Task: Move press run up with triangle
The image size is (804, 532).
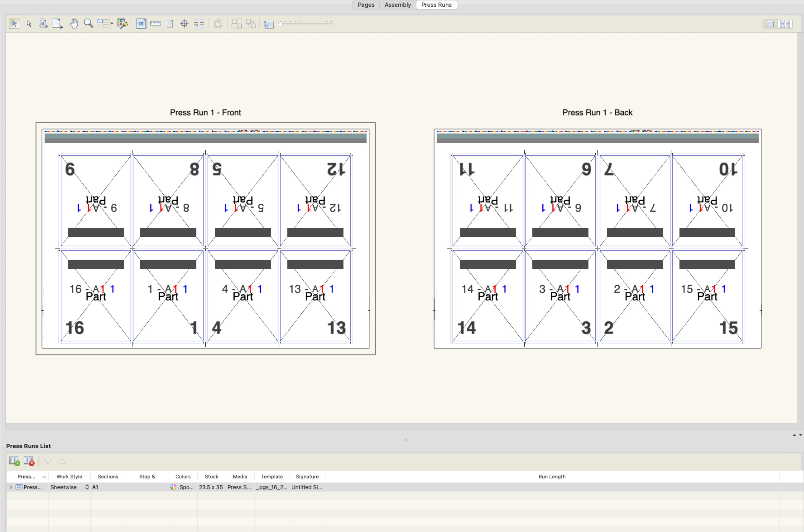Action: tap(62, 461)
